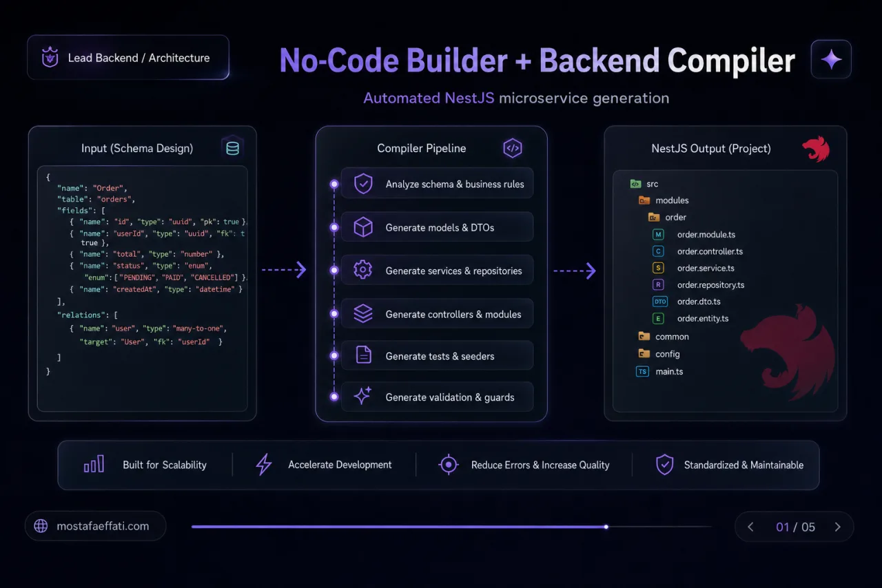Click the NestJS logo in the output panel header
This screenshot has height=588, width=882.
click(x=816, y=149)
